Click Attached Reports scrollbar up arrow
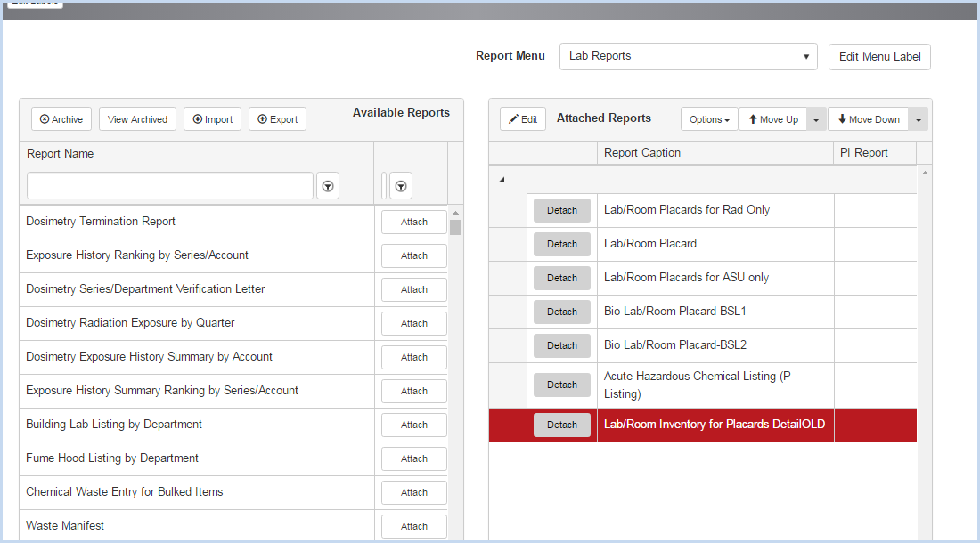This screenshot has height=543, width=980. (x=925, y=173)
